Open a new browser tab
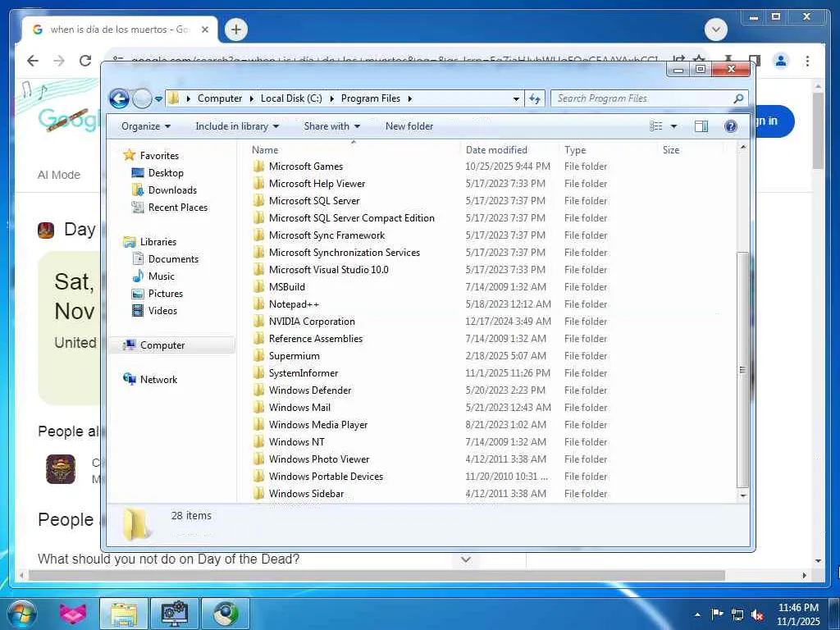Screen dimensions: 840x630 point(236,30)
